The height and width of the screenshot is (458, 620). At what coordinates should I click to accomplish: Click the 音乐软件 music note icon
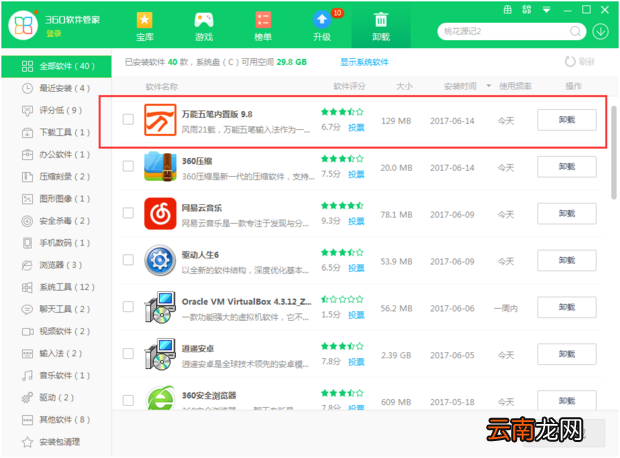tap(27, 376)
